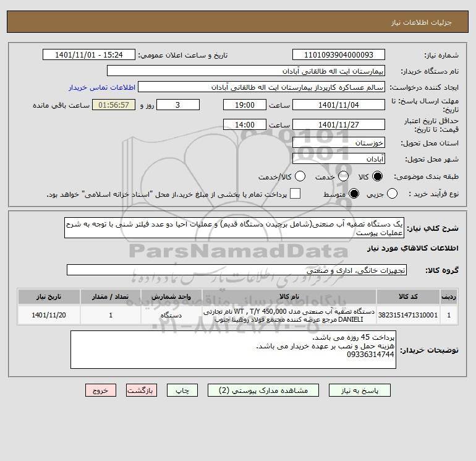
Task: Select the 'جزیی' purchase type radio
Action: click(392, 194)
